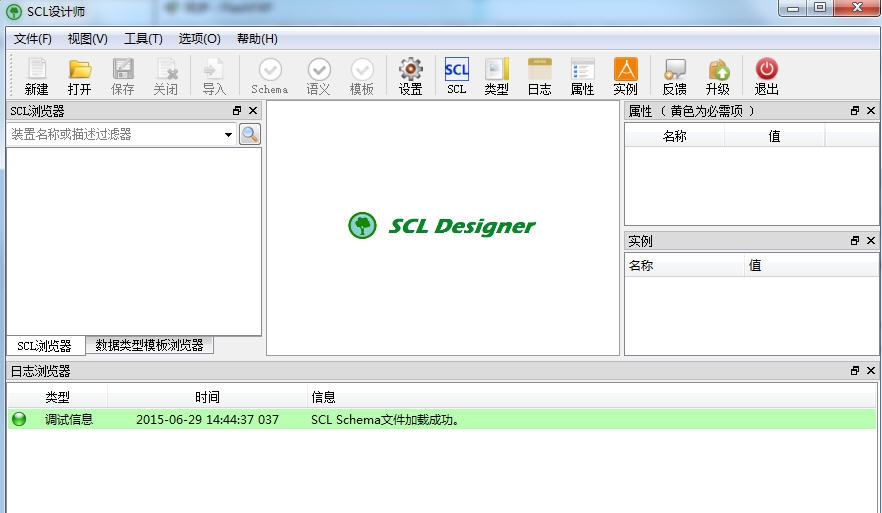This screenshot has height=513, width=882.
Task: Click the red 退出 (Exit) icon
Action: coord(766,76)
